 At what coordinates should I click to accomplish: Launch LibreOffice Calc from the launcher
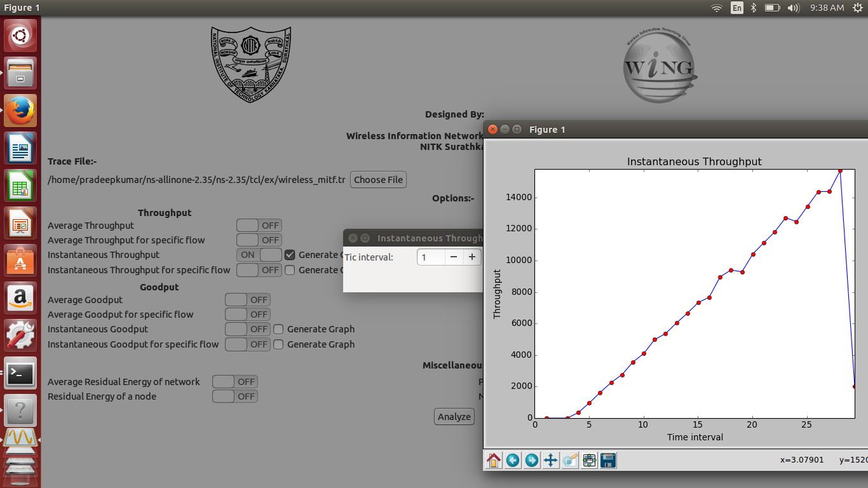coord(20,186)
